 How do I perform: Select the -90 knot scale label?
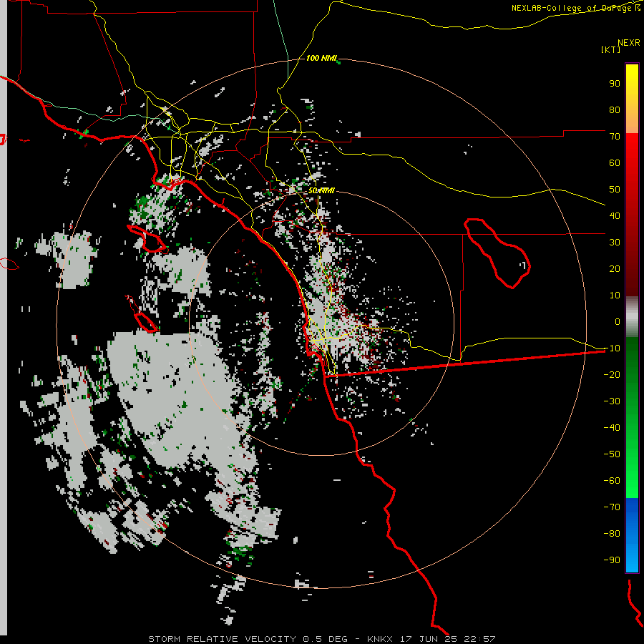(x=612, y=560)
